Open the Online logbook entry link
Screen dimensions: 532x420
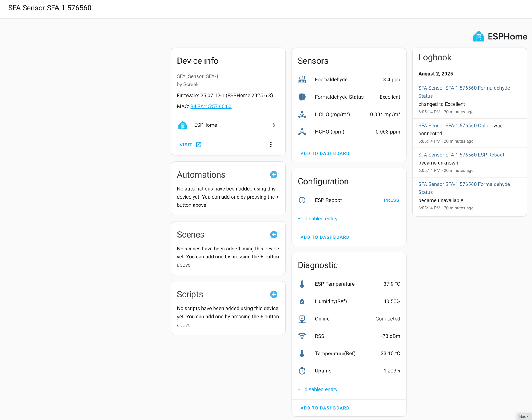click(x=455, y=126)
